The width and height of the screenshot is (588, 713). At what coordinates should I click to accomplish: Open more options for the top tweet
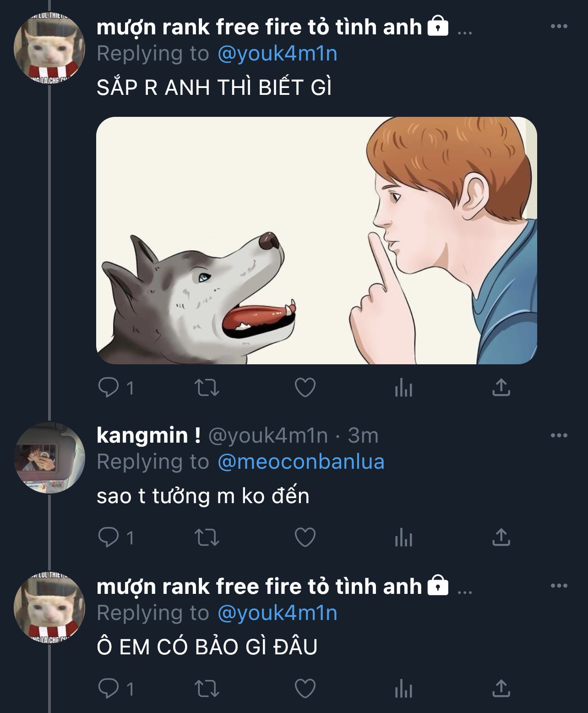(559, 27)
